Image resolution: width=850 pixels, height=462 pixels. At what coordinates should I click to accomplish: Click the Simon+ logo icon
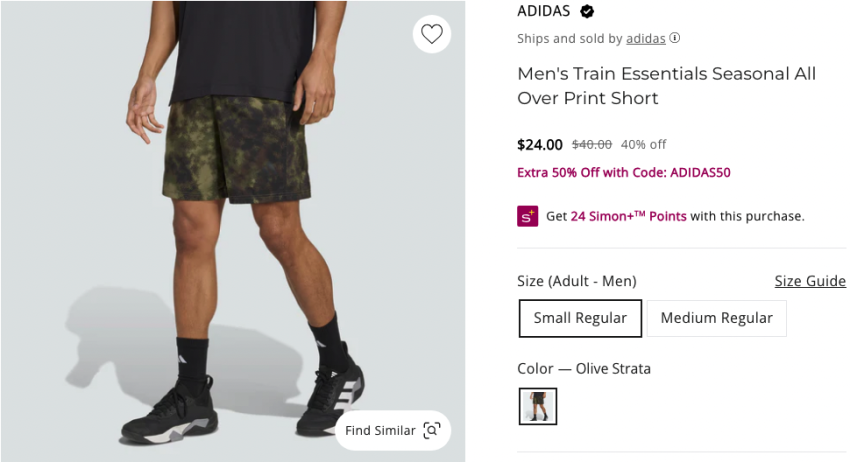click(x=527, y=216)
